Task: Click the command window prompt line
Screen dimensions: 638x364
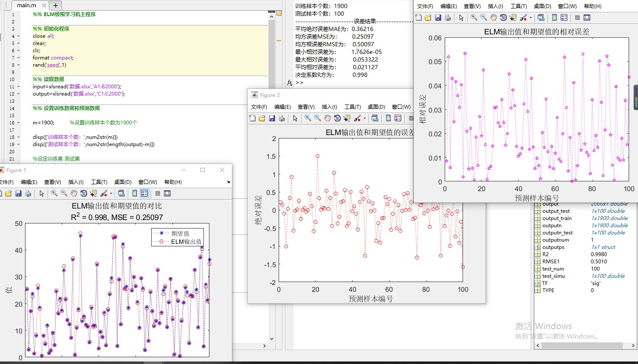Action: [x=299, y=82]
